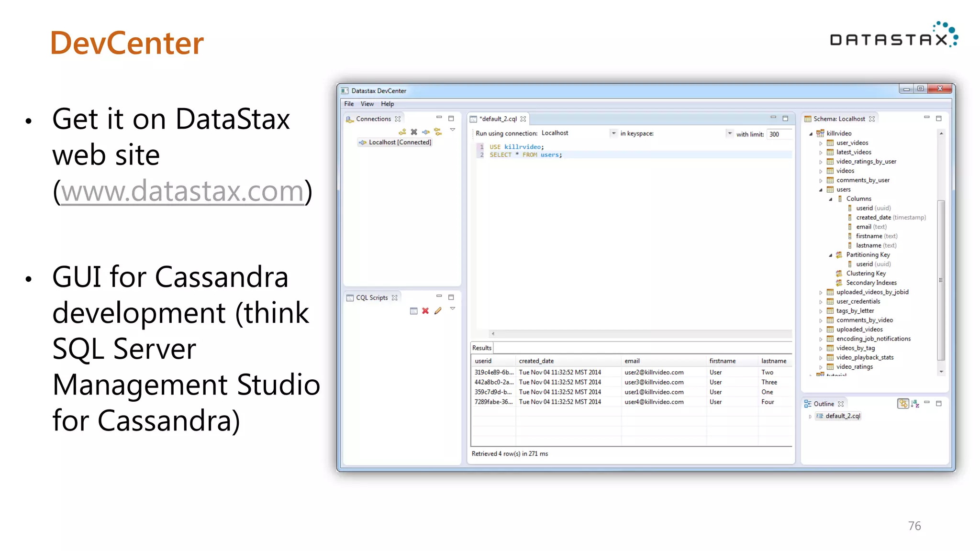Maximize the Connections panel
This screenshot has width=980, height=551.
(x=451, y=118)
